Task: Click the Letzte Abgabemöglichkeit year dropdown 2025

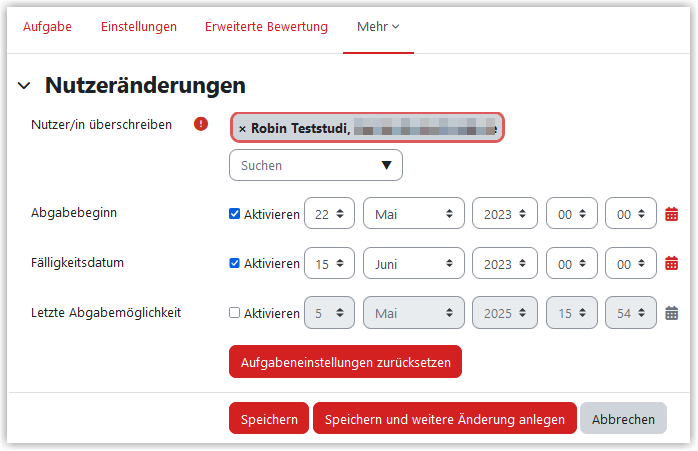Action: click(x=504, y=313)
